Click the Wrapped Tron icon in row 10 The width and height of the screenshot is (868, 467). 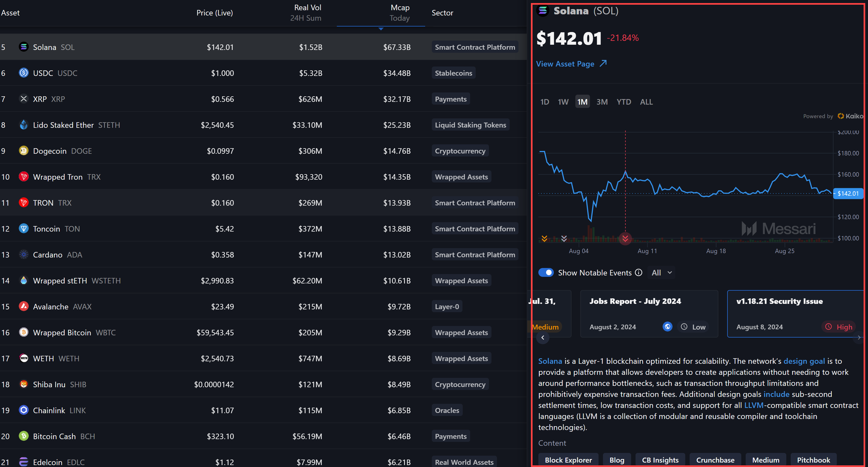coord(23,177)
